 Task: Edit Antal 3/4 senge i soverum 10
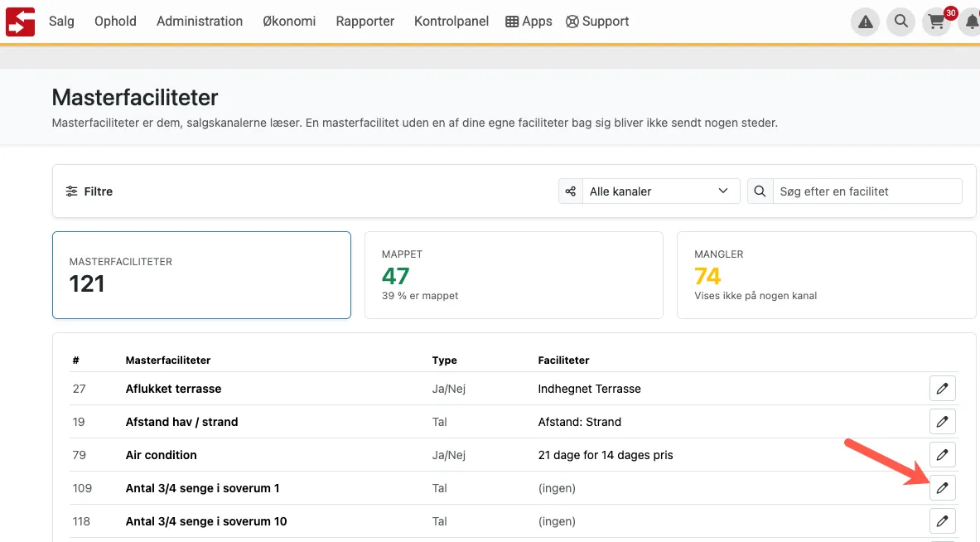click(x=942, y=521)
